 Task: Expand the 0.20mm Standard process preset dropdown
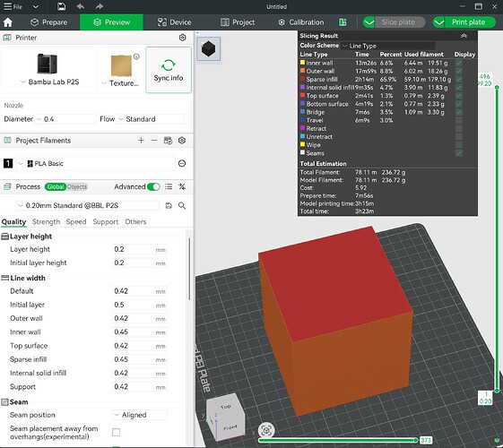88,206
